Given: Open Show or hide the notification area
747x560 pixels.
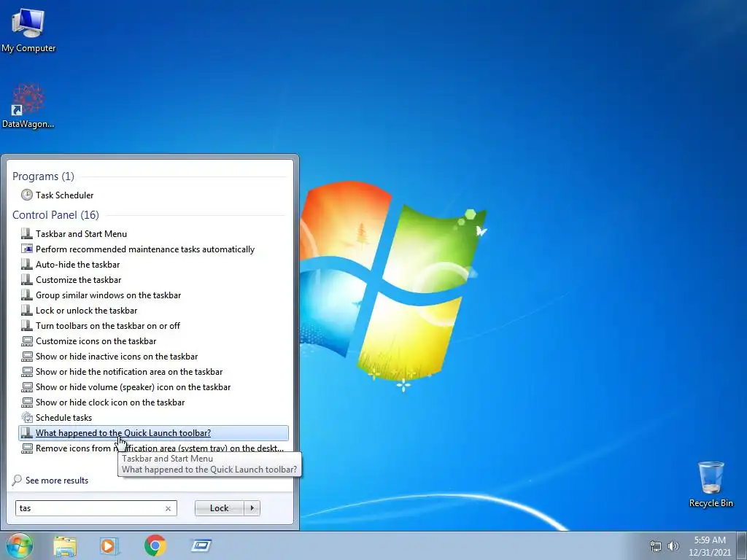Looking at the screenshot, I should pos(153,371).
